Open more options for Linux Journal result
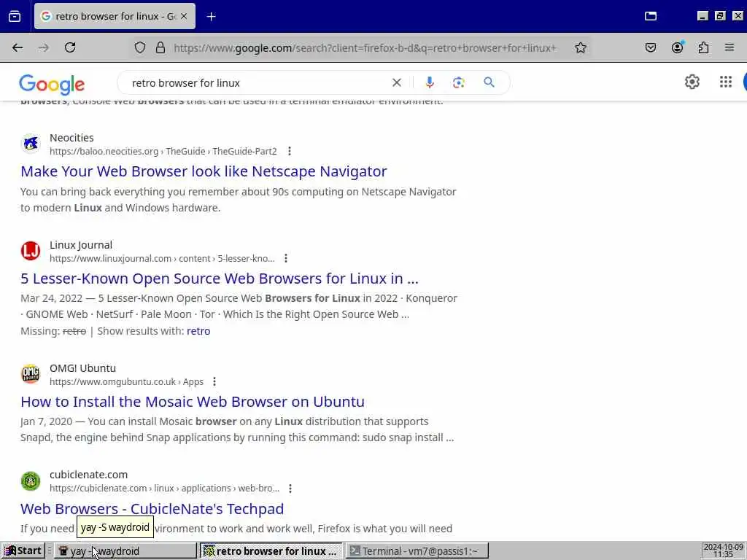747x560 pixels. coord(285,259)
